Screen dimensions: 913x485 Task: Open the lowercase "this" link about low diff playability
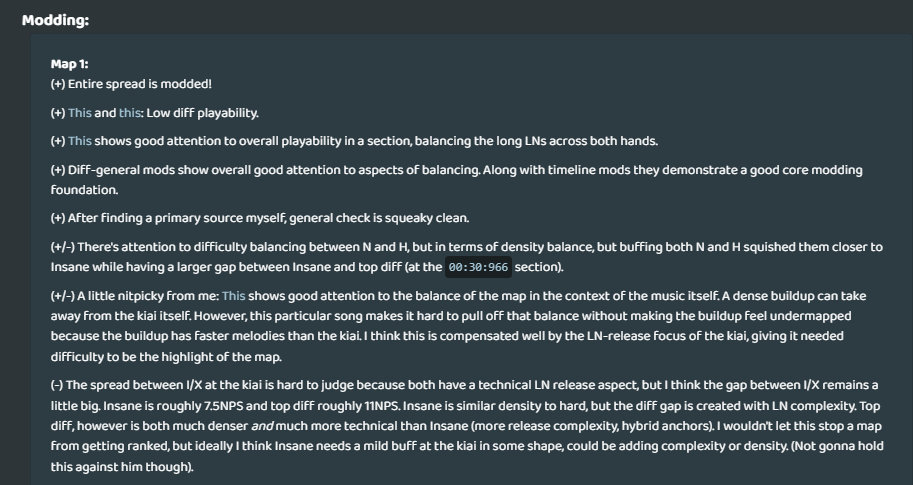coord(130,113)
